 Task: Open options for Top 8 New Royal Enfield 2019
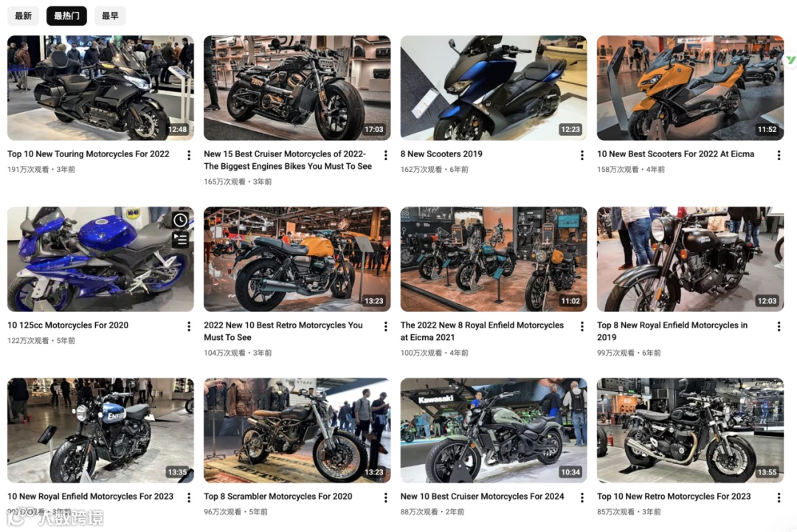(779, 326)
